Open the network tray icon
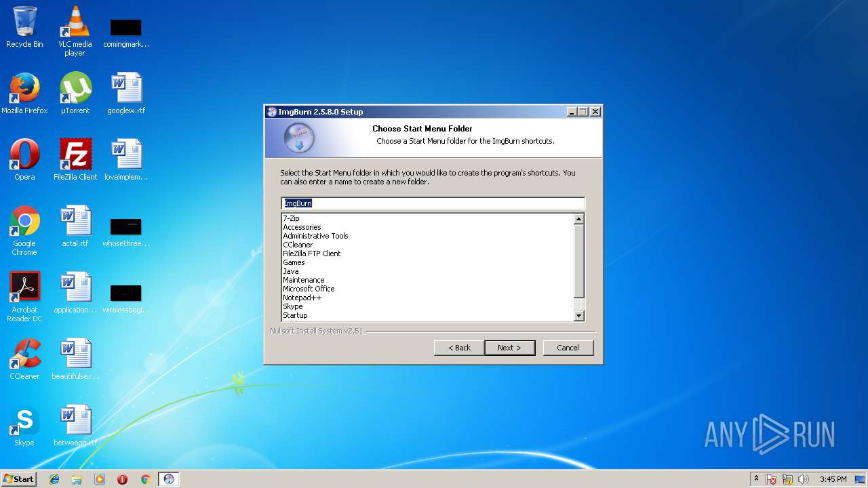This screenshot has width=868, height=488. (787, 479)
